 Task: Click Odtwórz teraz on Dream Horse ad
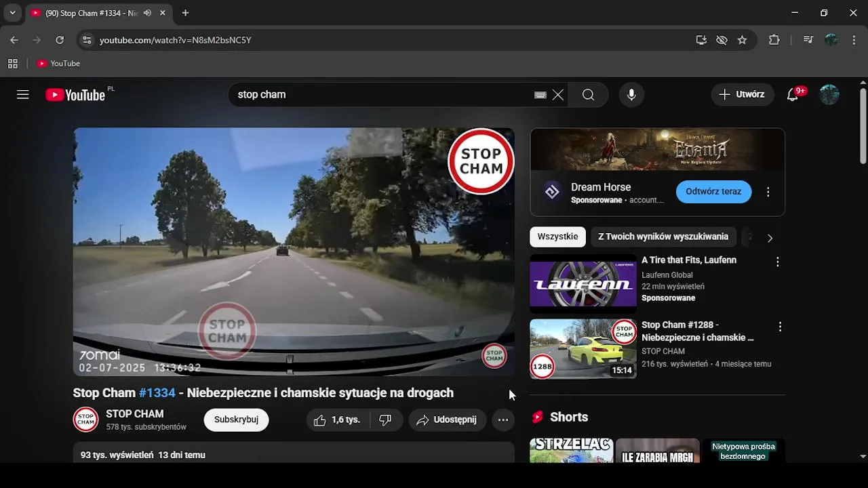[713, 192]
